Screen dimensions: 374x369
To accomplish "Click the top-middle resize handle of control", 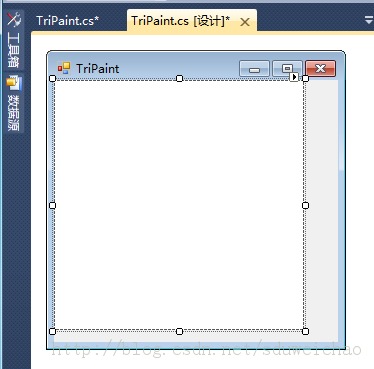I will 179,78.
